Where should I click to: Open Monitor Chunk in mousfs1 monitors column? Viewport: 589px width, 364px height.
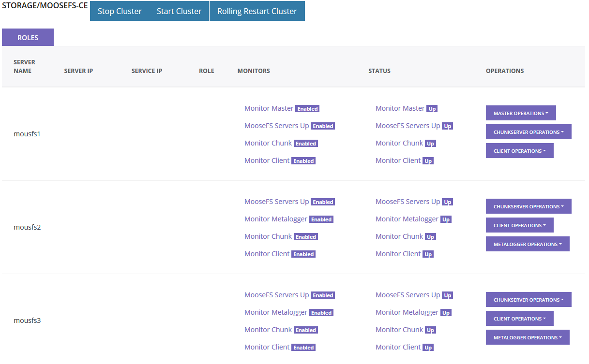[268, 143]
